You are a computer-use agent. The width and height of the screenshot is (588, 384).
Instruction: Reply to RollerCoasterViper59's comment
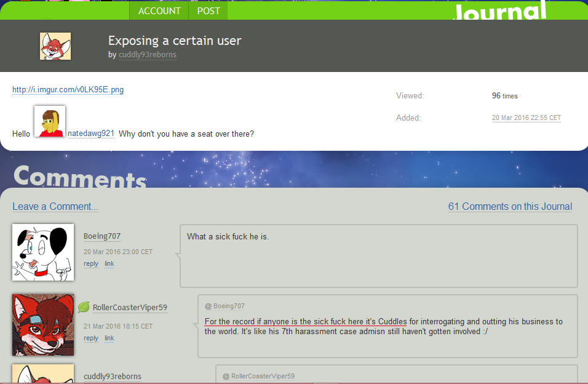pyautogui.click(x=91, y=338)
